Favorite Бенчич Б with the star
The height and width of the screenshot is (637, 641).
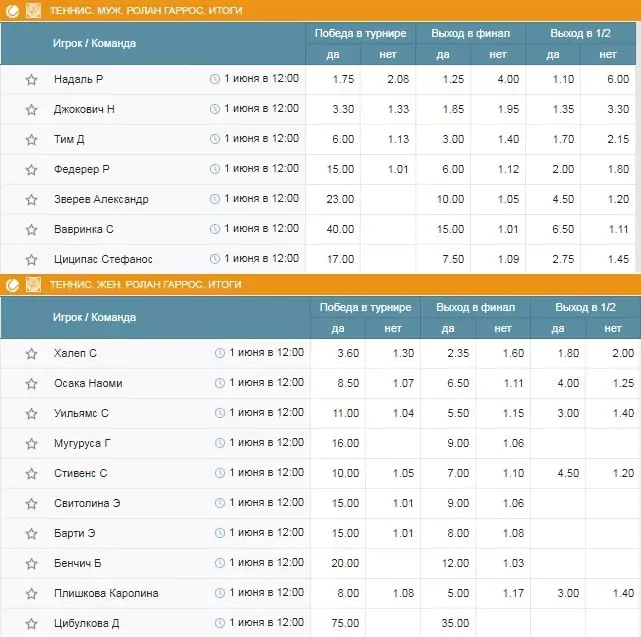(x=31, y=563)
